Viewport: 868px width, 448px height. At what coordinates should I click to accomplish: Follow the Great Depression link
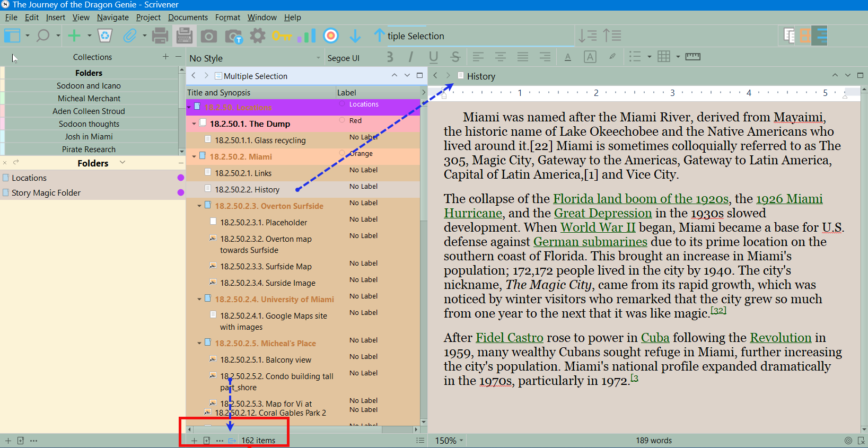point(602,213)
